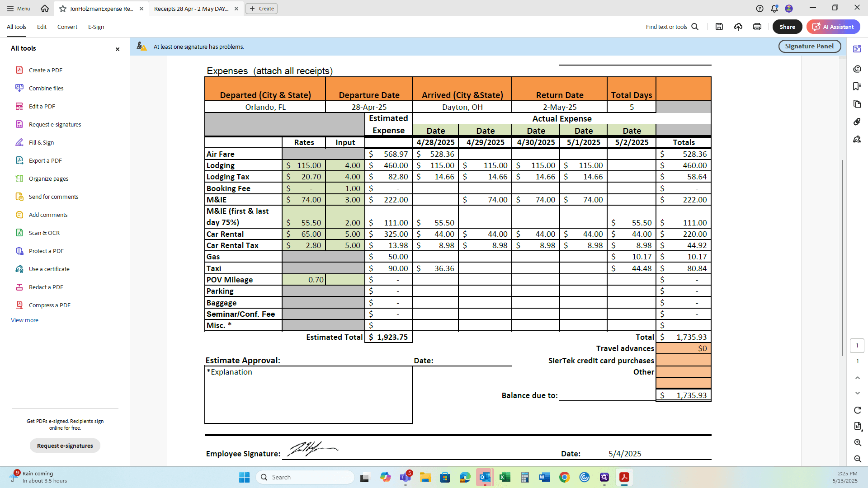Zoom in on the document
This screenshot has height=488, width=868.
857,442
